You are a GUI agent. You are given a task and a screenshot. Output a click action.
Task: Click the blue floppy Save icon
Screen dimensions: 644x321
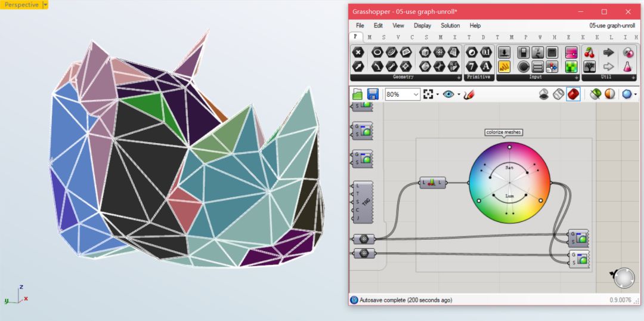[x=373, y=94]
